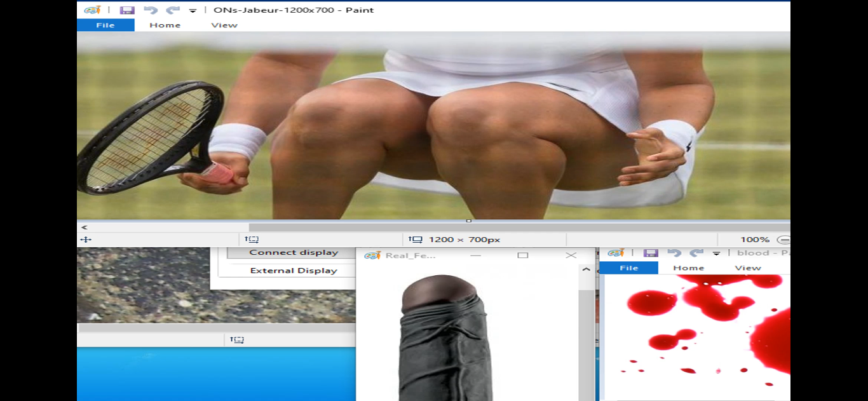Choose the External Display entry

[294, 271]
